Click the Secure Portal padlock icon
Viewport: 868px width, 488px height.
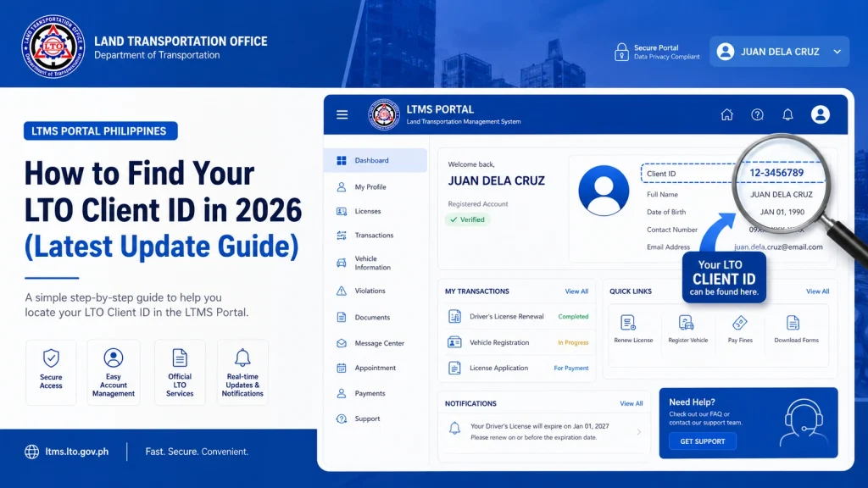click(621, 52)
